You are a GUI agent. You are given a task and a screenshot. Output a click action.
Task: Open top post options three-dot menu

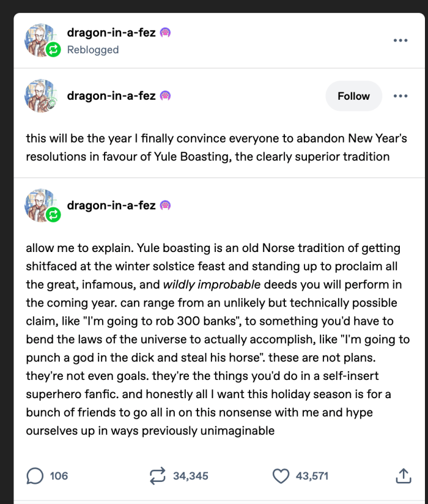point(400,40)
